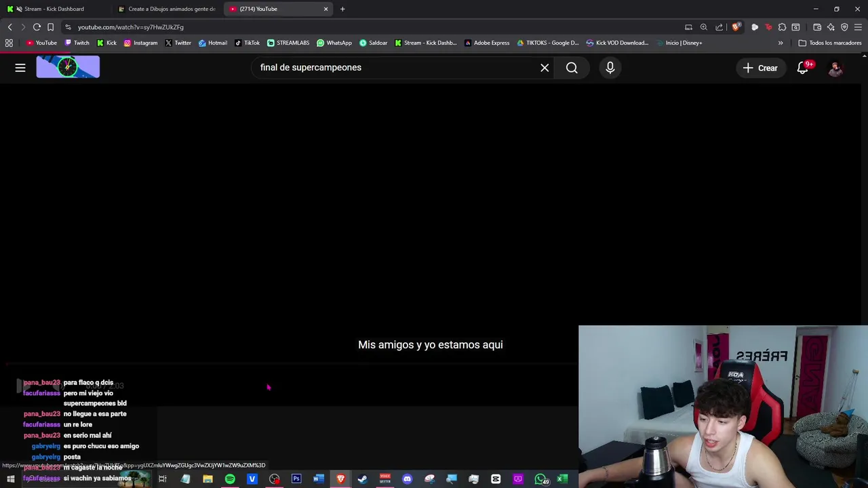Screen dimensions: 868x488
Task: Open Discord from taskbar
Action: pos(407,479)
